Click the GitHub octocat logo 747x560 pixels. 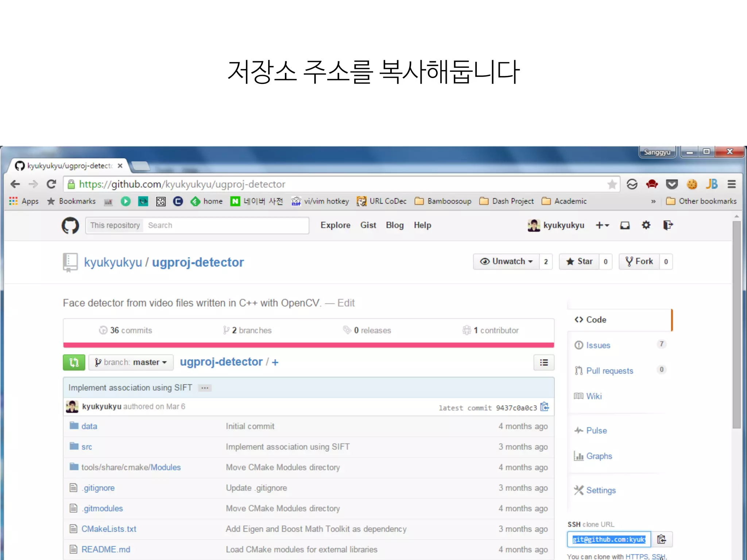pos(70,225)
